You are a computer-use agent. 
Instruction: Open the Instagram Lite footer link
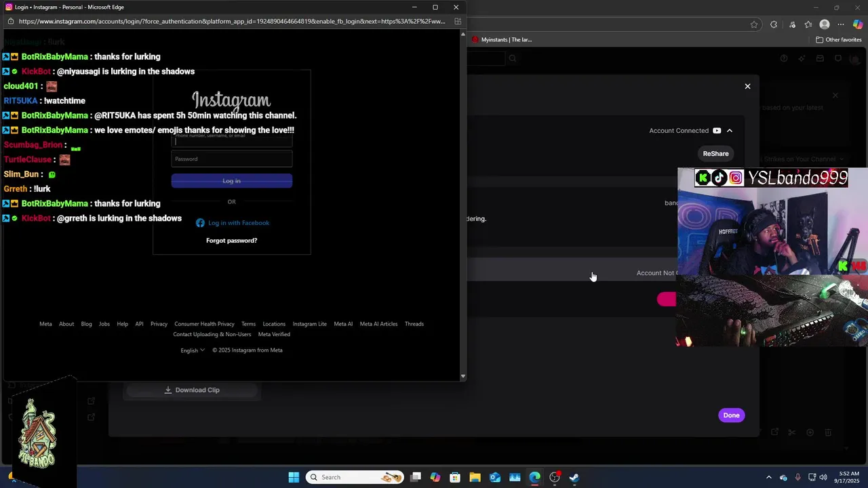(309, 324)
